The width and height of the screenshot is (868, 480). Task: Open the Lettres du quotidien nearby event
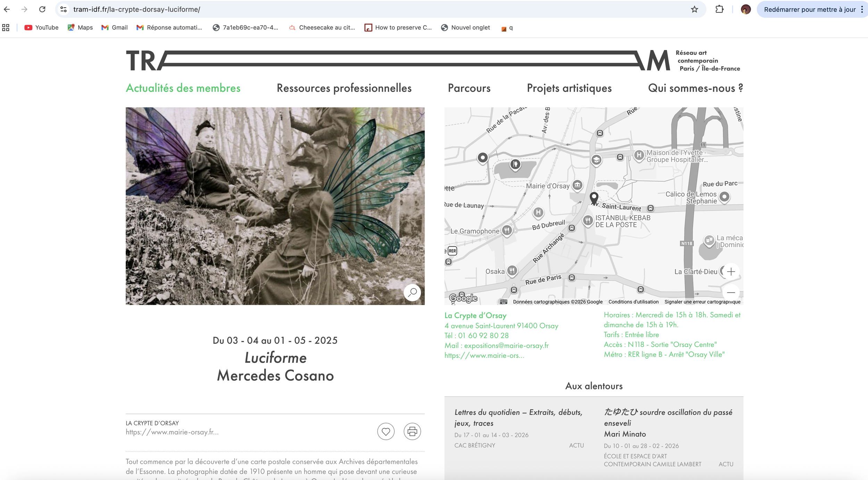[518, 418]
